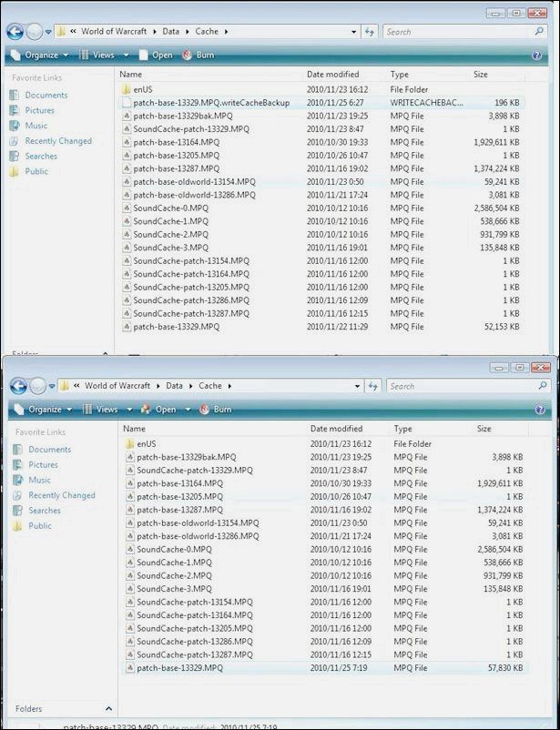Select patch-base-13205.MPQ icon in bottom window
This screenshot has height=730, width=560.
pyautogui.click(x=129, y=497)
